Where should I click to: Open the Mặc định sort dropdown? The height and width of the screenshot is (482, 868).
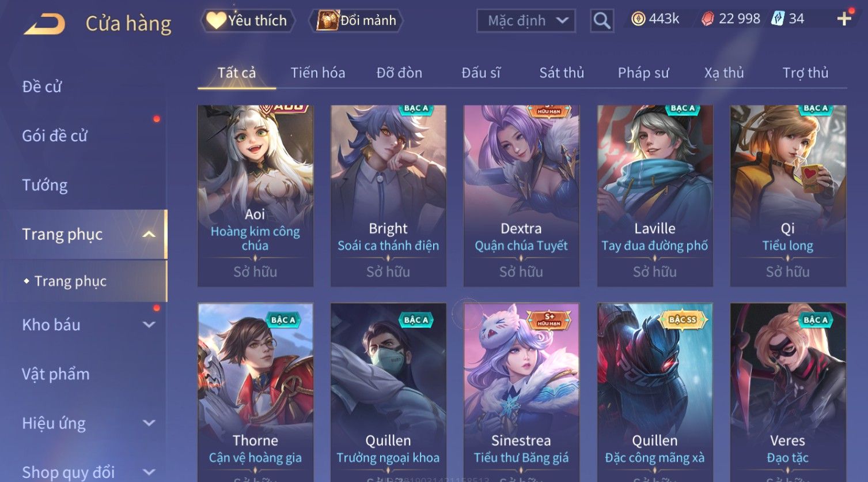pyautogui.click(x=526, y=21)
